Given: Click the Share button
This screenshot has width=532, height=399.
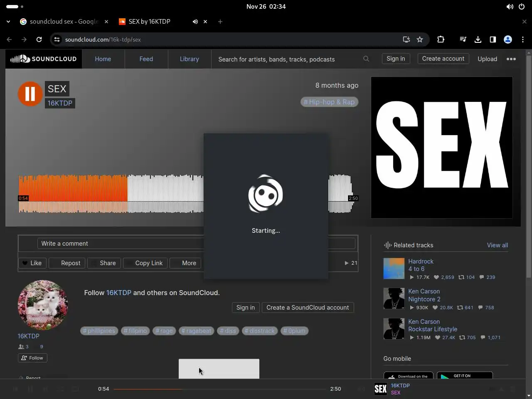Looking at the screenshot, I should [x=104, y=263].
